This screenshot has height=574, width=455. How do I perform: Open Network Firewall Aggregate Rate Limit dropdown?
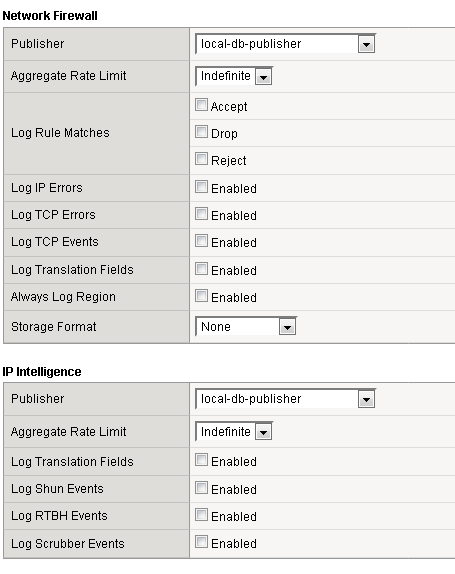234,76
